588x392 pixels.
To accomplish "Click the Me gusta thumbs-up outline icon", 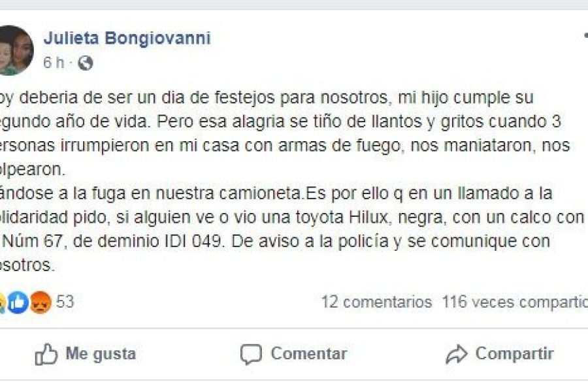I will point(46,354).
